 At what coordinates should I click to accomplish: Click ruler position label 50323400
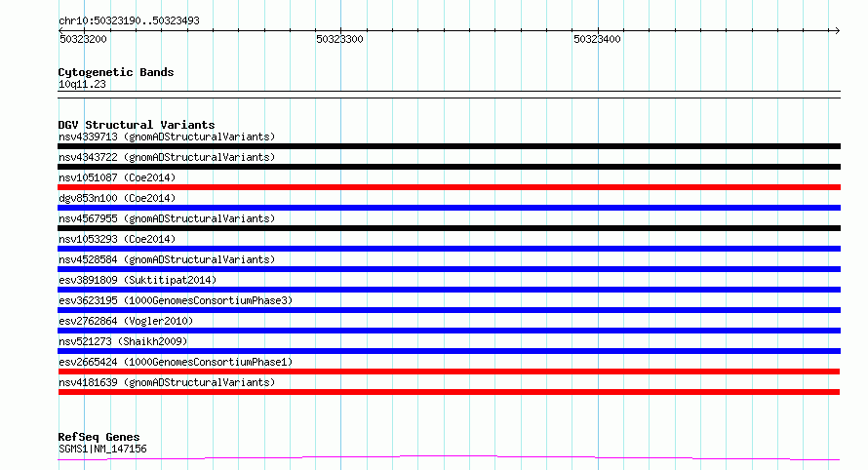pyautogui.click(x=597, y=39)
